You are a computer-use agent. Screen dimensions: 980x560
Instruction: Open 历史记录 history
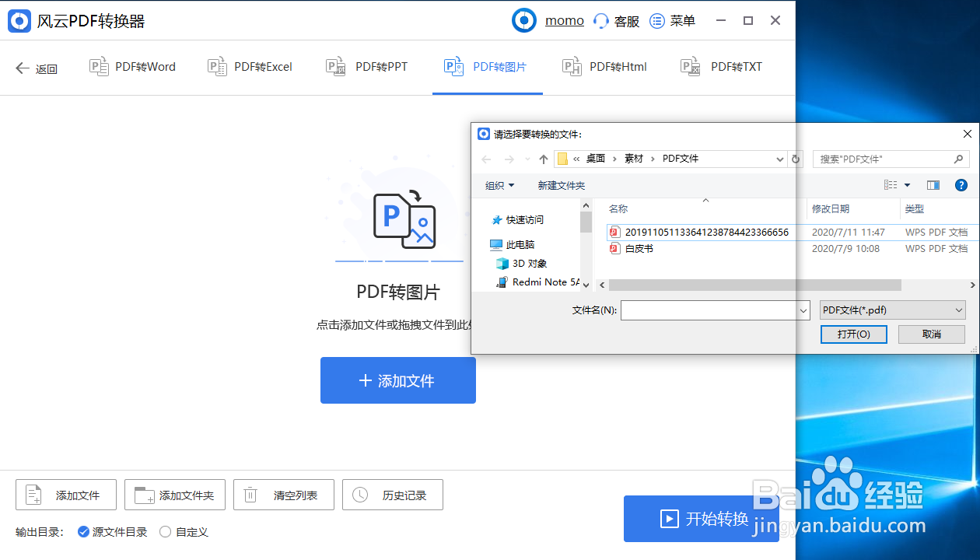[x=393, y=495]
